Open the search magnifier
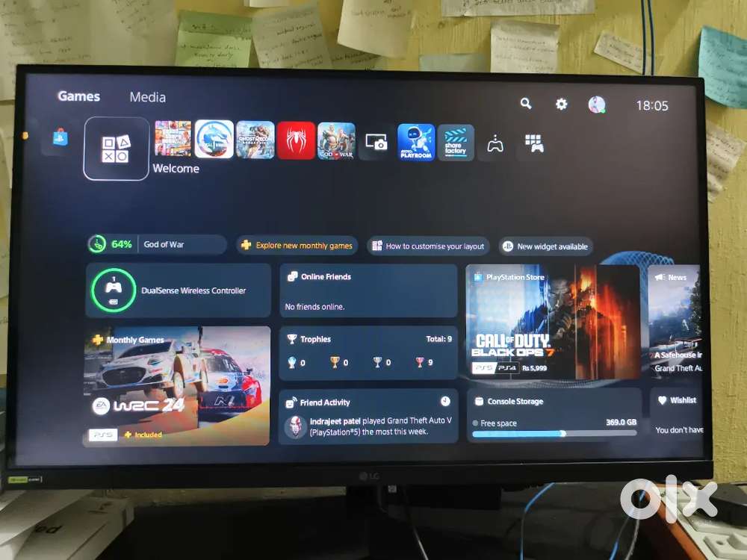Screen dimensions: 747x560 click(x=526, y=105)
